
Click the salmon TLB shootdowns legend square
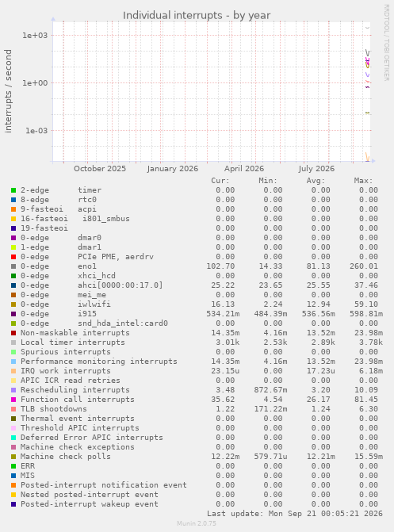pos(13,409)
